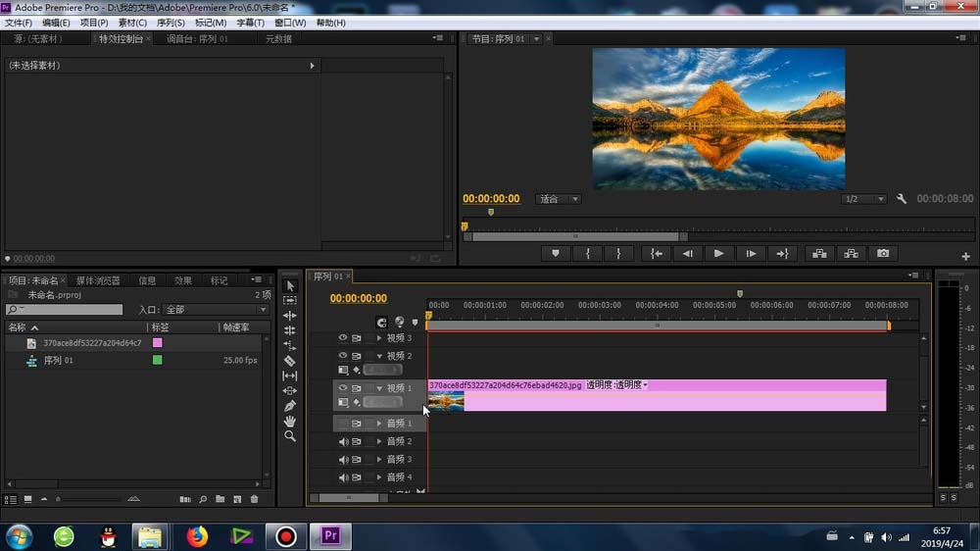Select the Slide tool
Image resolution: width=980 pixels, height=551 pixels.
[290, 391]
